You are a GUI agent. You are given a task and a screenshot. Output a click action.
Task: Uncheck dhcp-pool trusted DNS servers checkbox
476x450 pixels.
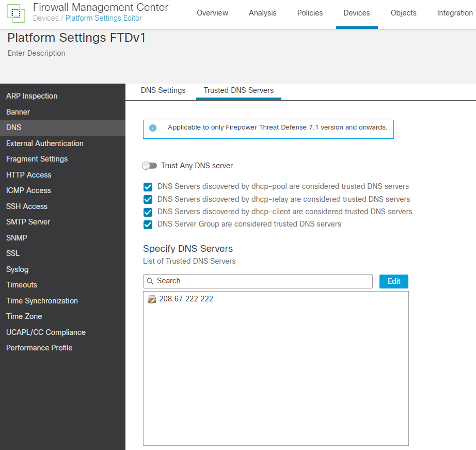click(x=148, y=187)
